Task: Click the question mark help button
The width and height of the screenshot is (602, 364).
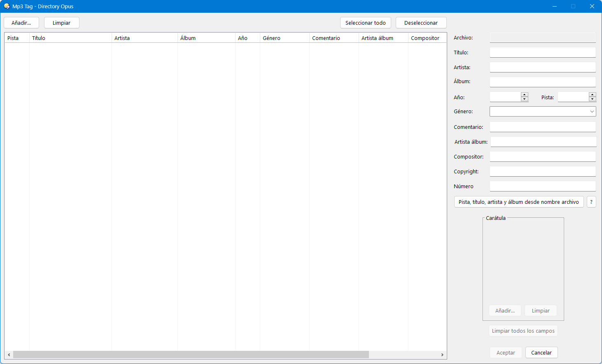Action: pyautogui.click(x=591, y=202)
